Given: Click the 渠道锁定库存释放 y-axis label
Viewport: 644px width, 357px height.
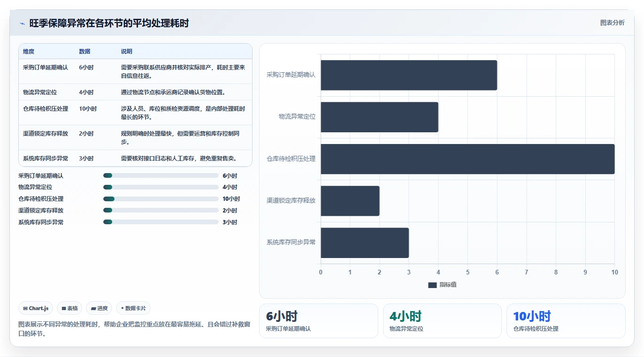Looking at the screenshot, I should tap(291, 200).
